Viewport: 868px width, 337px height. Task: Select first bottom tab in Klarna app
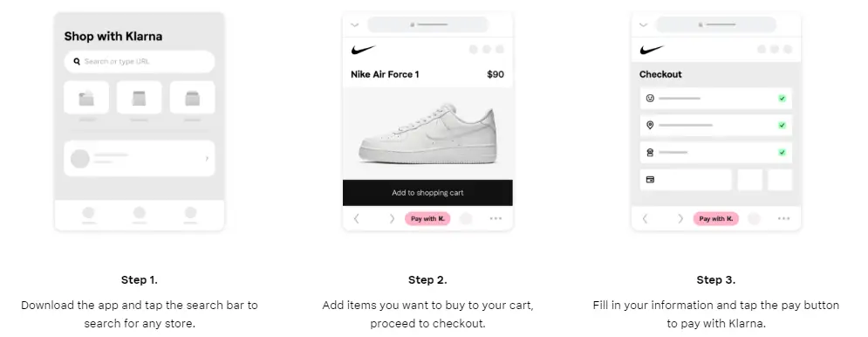[88, 215]
